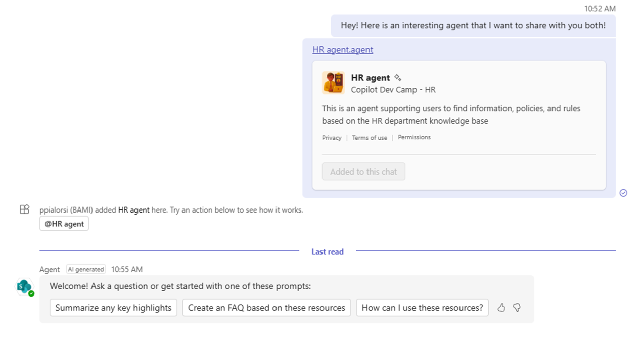Click the Agent sender name label
Image resolution: width=644 pixels, height=337 pixels.
tap(50, 269)
